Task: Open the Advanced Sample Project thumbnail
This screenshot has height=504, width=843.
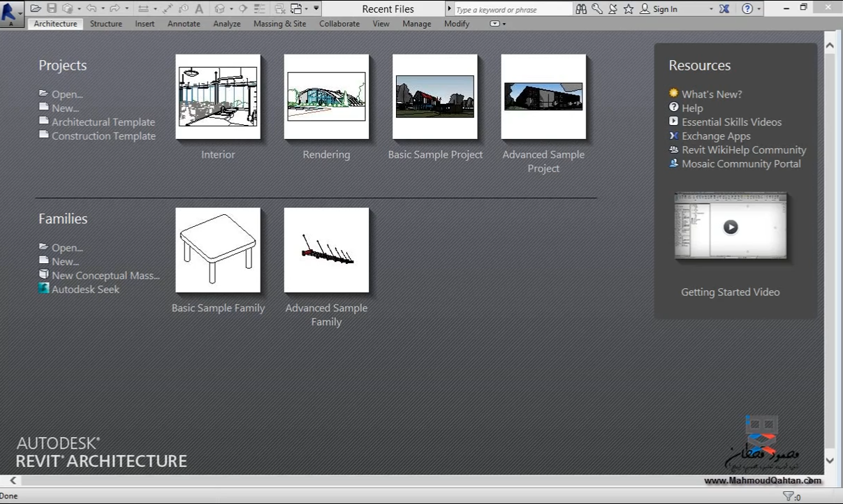Action: (543, 97)
